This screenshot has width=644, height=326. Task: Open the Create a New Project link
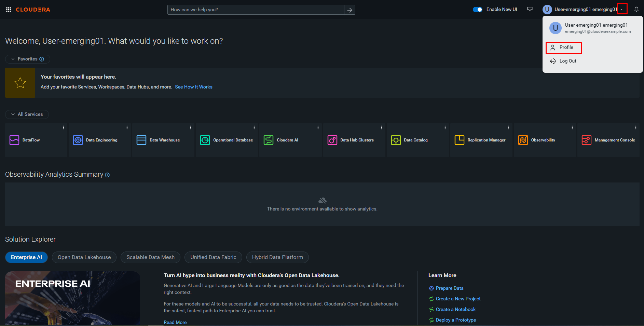pyautogui.click(x=458, y=299)
